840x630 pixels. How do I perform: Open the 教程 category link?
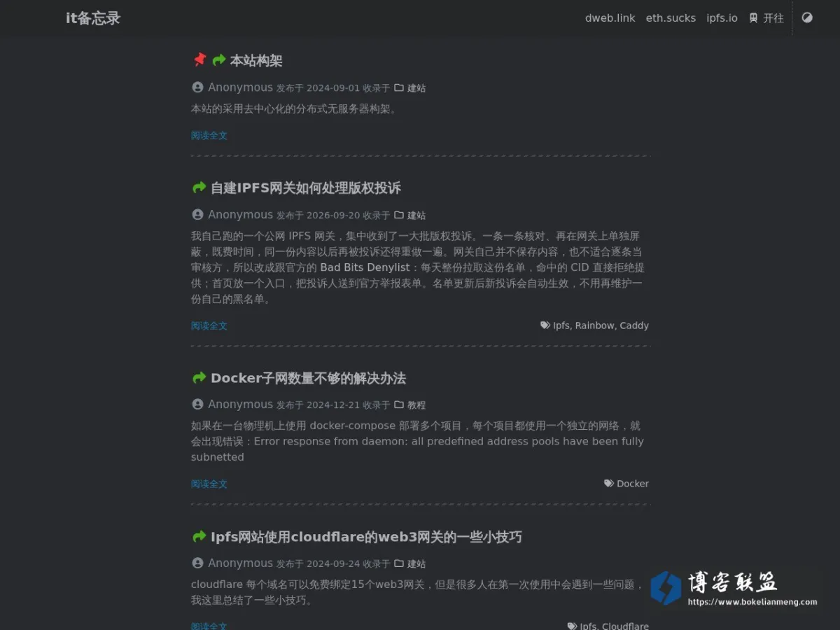tap(416, 405)
